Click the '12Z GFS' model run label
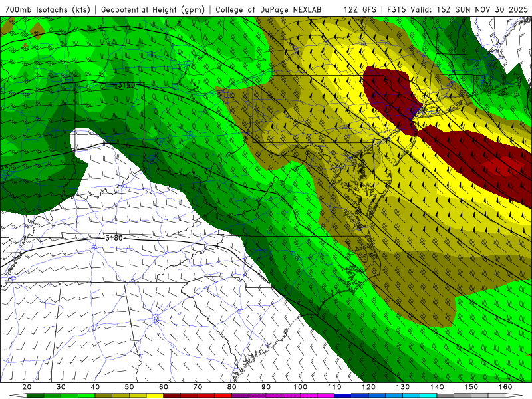Viewport: 532px width, 399px height. coord(360,9)
